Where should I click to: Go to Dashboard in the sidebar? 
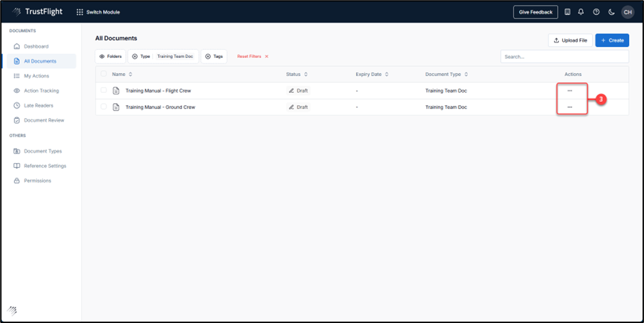point(36,46)
